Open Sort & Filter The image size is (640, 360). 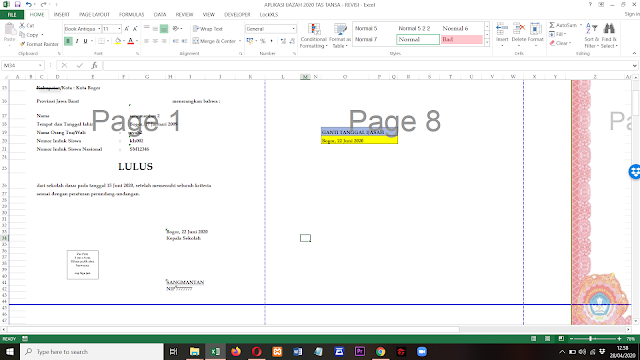pos(591,35)
